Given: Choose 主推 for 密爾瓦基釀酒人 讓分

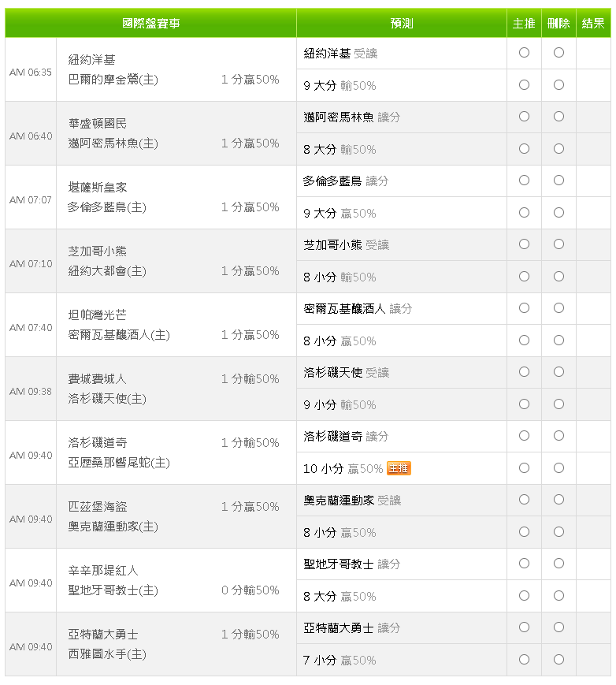Looking at the screenshot, I should [524, 308].
